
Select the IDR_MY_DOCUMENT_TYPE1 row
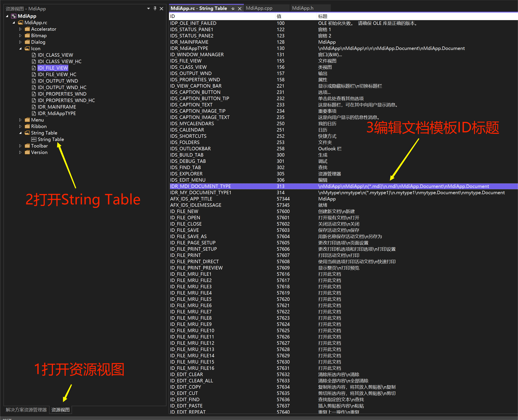(200, 192)
